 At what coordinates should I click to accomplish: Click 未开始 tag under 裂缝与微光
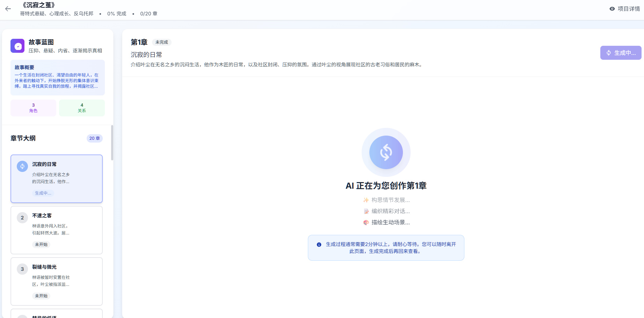click(41, 296)
